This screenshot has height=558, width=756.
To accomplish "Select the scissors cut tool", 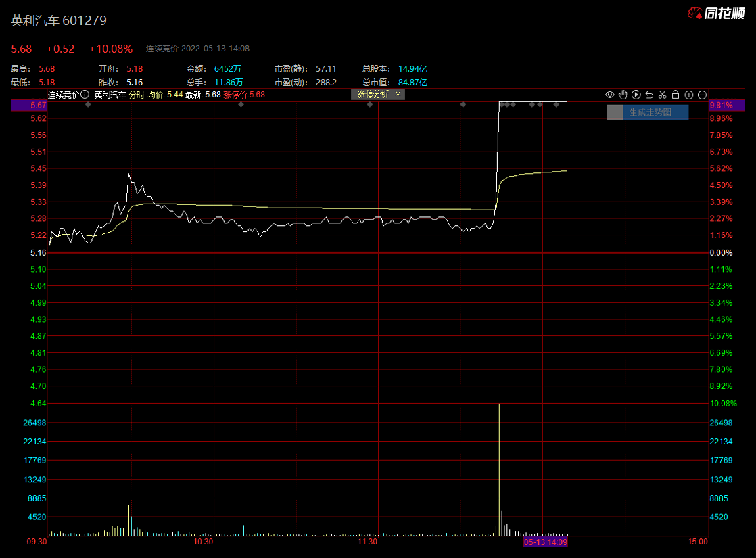I will point(663,95).
